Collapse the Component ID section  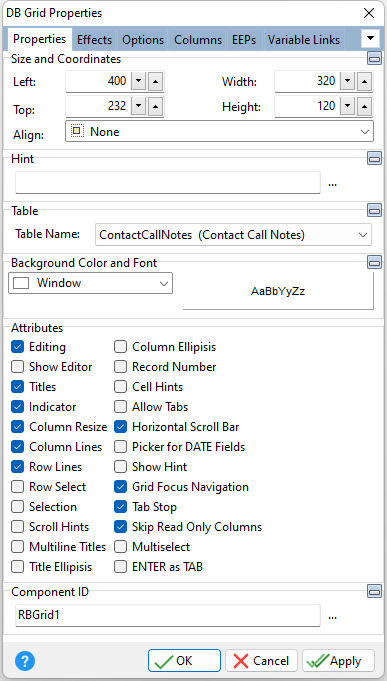click(374, 591)
